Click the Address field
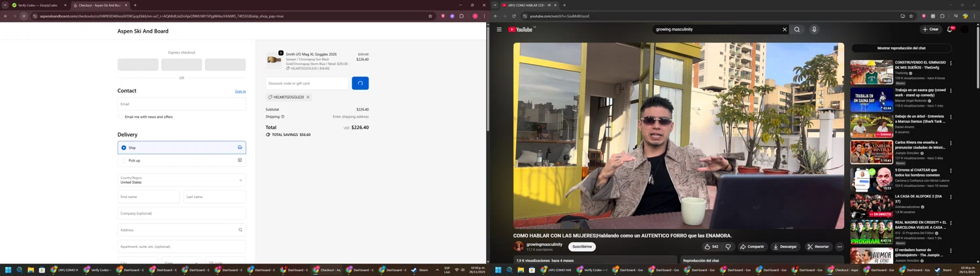 pos(182,230)
